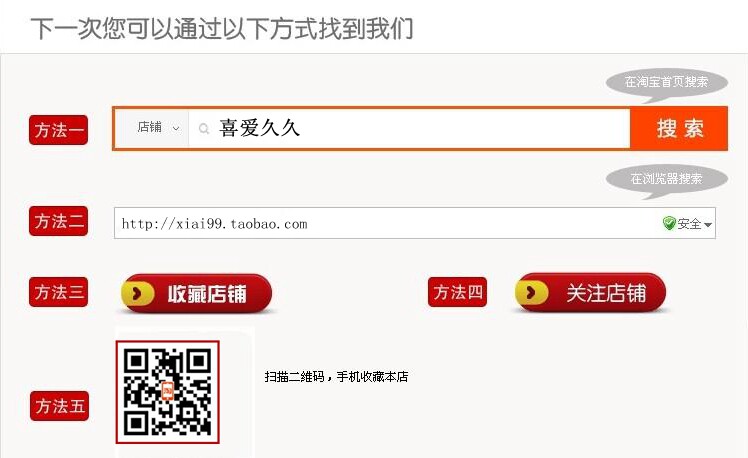
Task: Click the 在淘宝首页搜索 speech bubble
Action: (x=666, y=83)
